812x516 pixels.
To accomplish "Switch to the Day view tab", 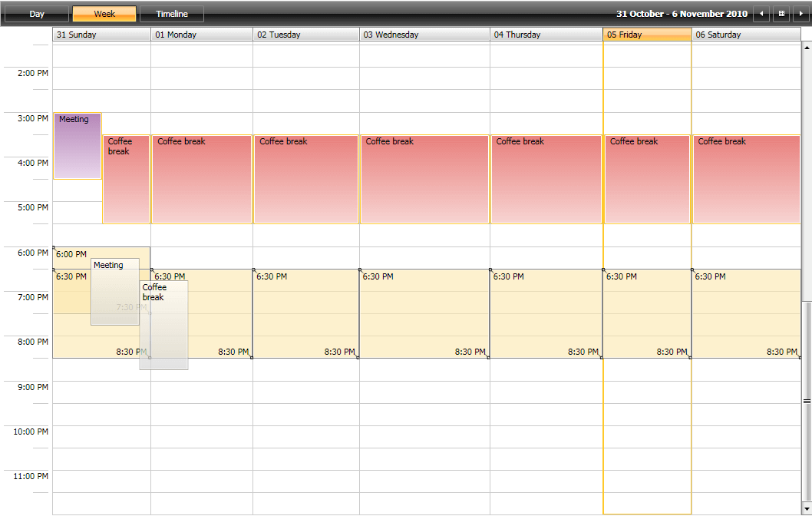I will point(36,13).
